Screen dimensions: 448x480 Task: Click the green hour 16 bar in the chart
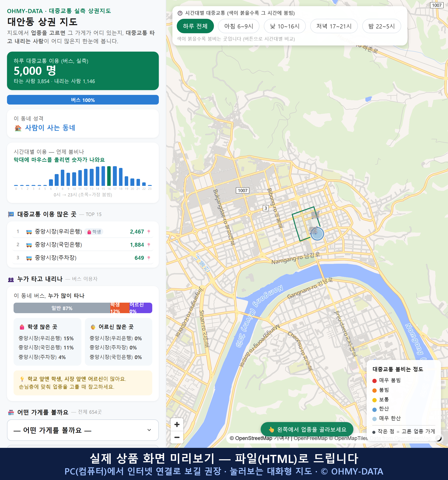pyautogui.click(x=109, y=176)
